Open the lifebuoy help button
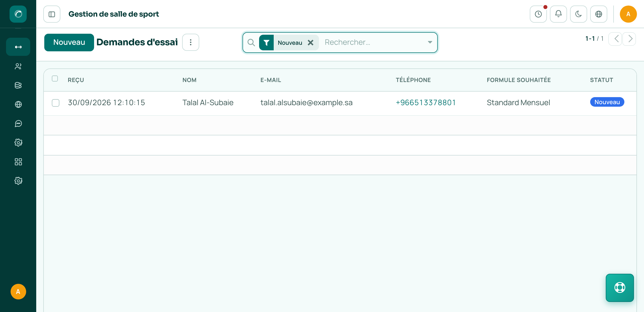 pyautogui.click(x=620, y=288)
